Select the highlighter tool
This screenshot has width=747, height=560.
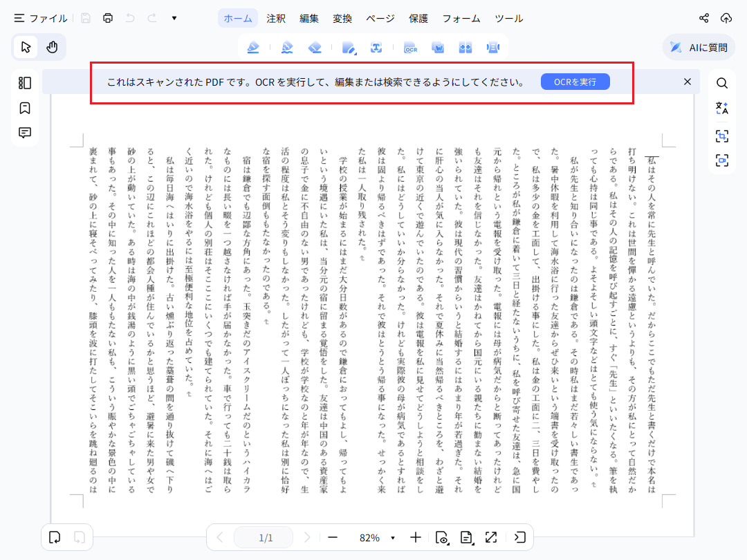253,47
